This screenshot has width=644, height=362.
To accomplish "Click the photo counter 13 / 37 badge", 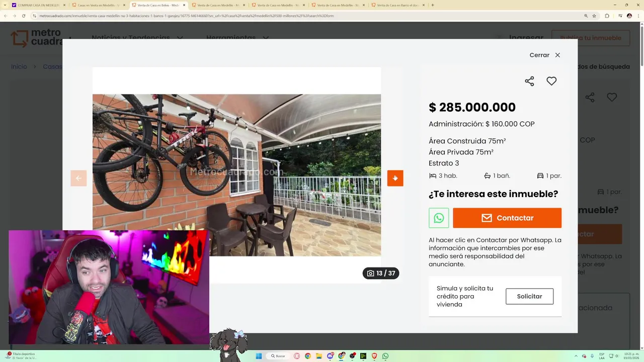I will [381, 274].
